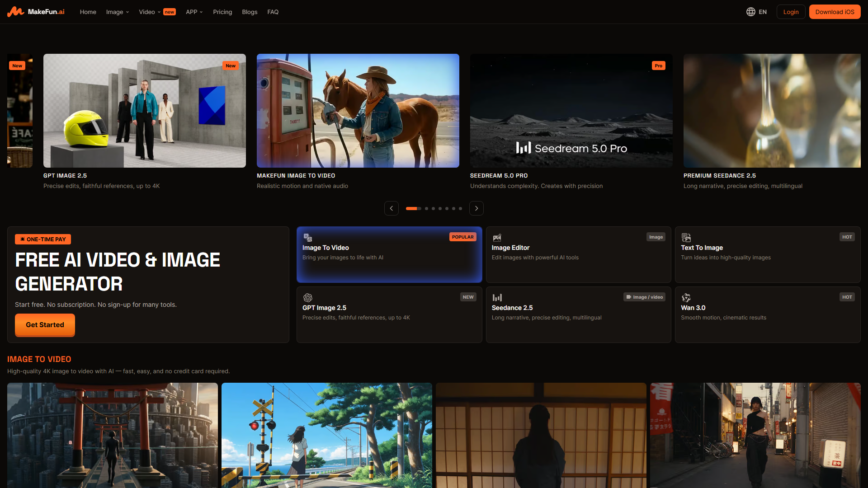Open the Blogs page

250,12
